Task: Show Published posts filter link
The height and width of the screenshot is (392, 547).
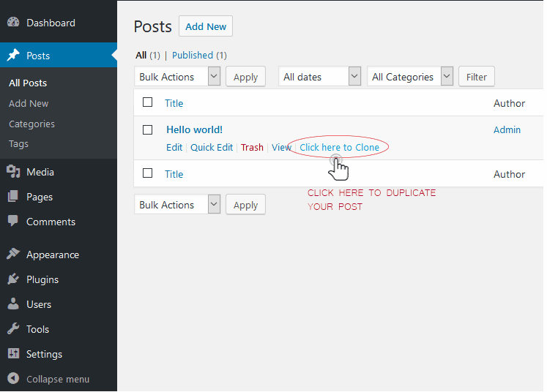Action: [193, 56]
